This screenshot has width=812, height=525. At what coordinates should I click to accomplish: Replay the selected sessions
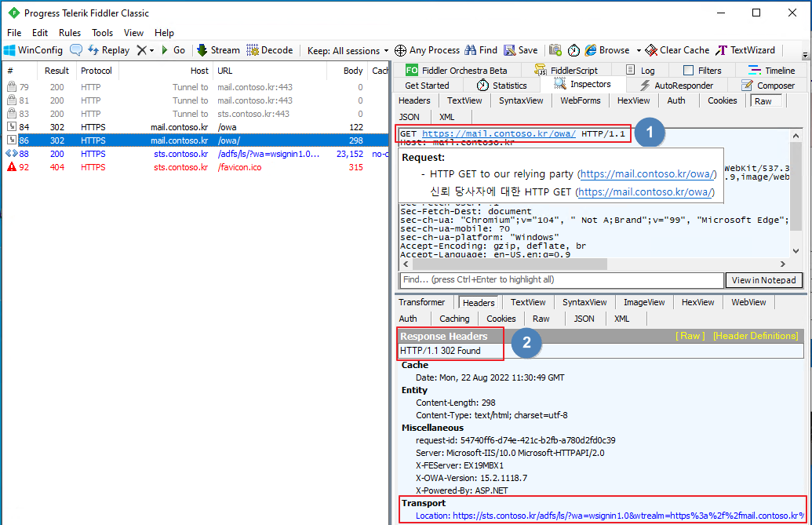[x=109, y=50]
